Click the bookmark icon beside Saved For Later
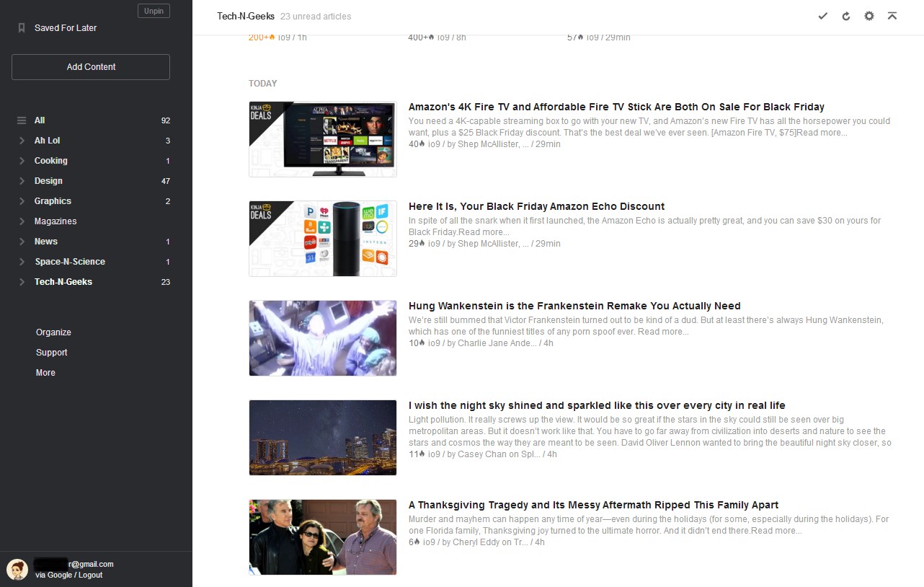924x587 pixels. [21, 27]
